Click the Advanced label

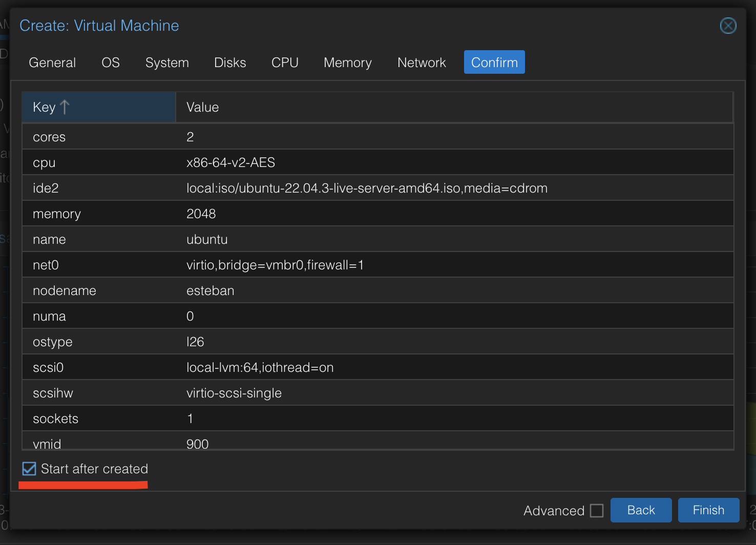point(554,511)
